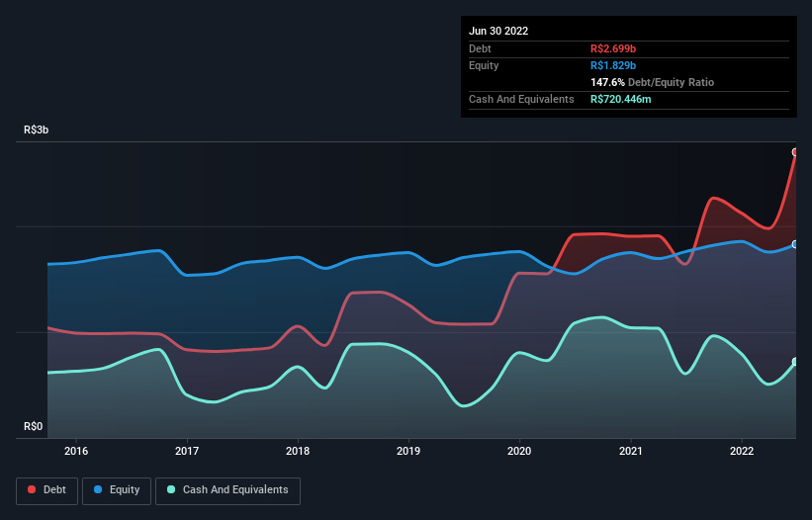Image resolution: width=812 pixels, height=520 pixels.
Task: Toggle the Debt series legend button
Action: (46, 490)
